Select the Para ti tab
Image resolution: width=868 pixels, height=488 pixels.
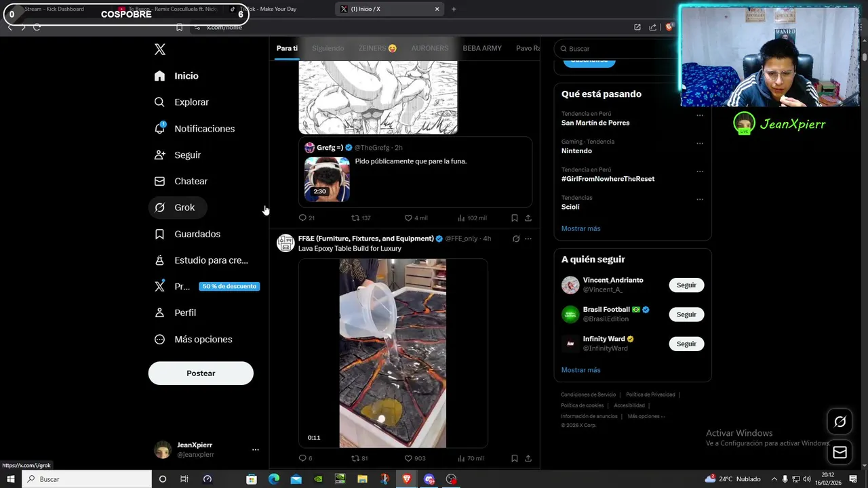coord(287,48)
